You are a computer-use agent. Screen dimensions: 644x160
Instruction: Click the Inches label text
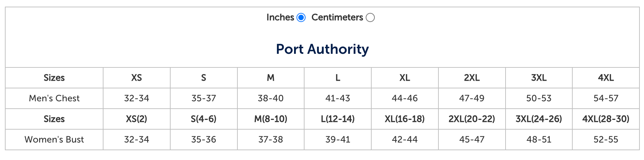point(280,17)
